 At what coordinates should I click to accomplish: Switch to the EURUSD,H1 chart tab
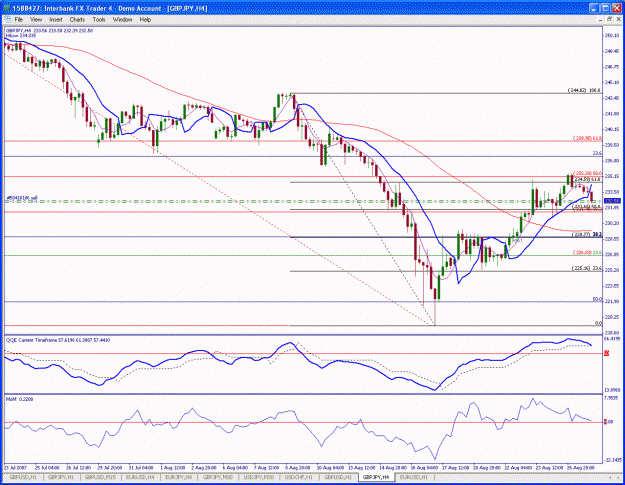tap(414, 477)
